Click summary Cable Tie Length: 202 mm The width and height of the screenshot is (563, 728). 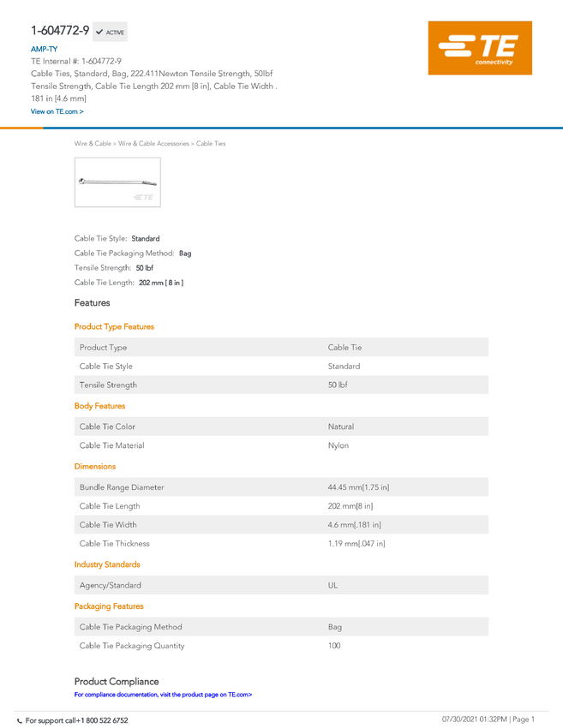129,283
